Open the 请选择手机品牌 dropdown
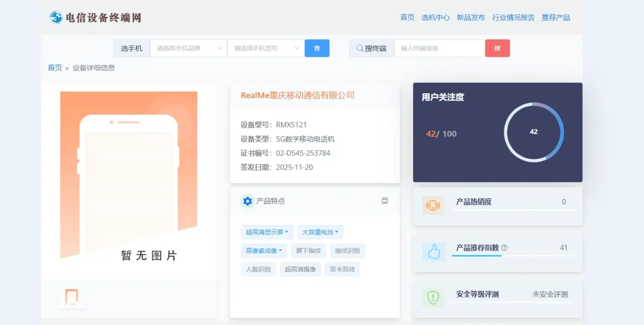Image resolution: width=644 pixels, height=325 pixels. 188,48
